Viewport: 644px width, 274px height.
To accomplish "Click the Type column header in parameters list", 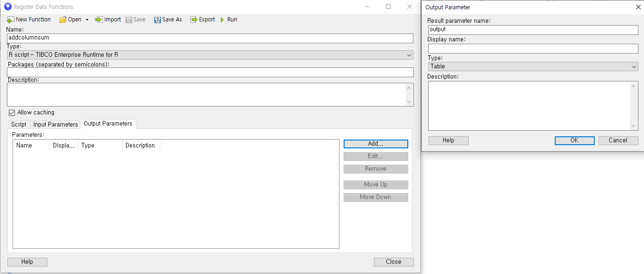I will click(x=100, y=146).
